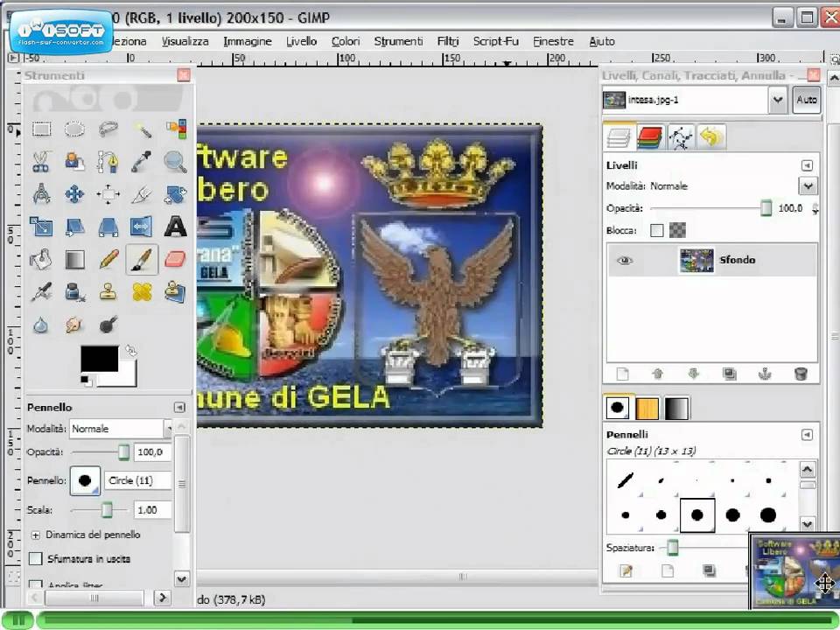This screenshot has width=840, height=630.
Task: Select the Move tool
Action: [x=74, y=194]
